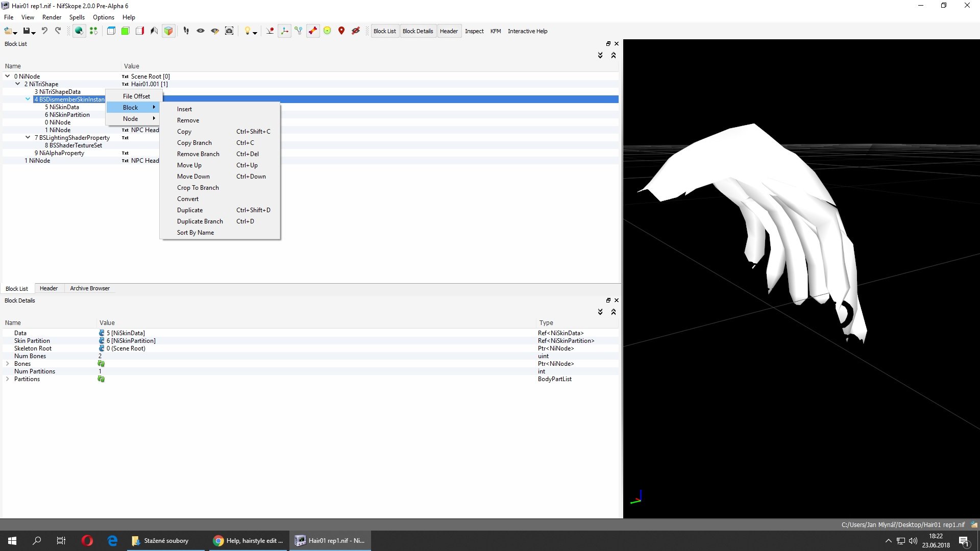Open the Spells menu
Screen dimensions: 980x551
point(77,17)
